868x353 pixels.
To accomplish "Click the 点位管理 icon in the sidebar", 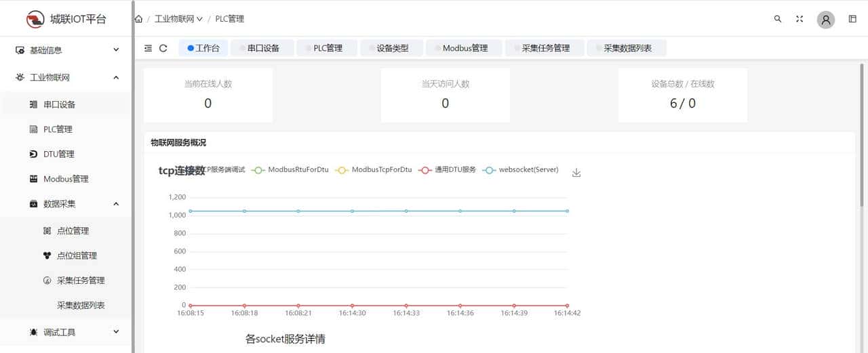I will [x=47, y=231].
